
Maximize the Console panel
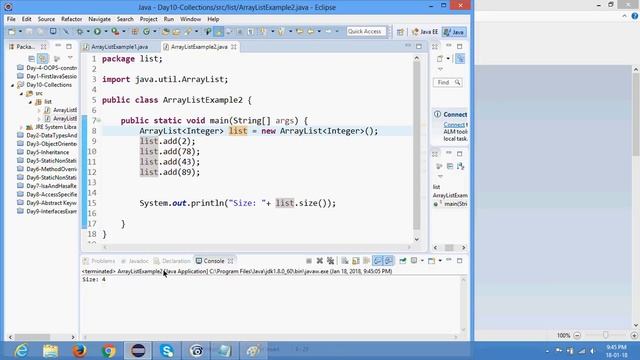click(460, 260)
